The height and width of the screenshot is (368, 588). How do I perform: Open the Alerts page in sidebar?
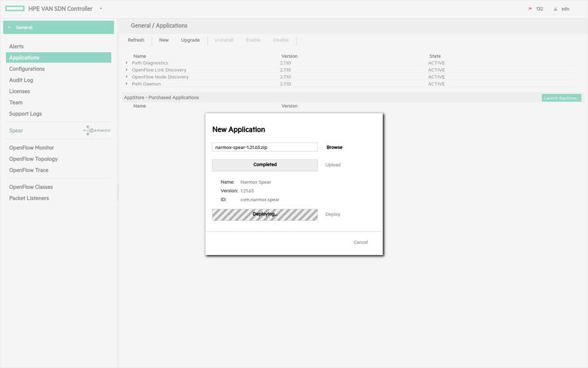pyautogui.click(x=16, y=46)
